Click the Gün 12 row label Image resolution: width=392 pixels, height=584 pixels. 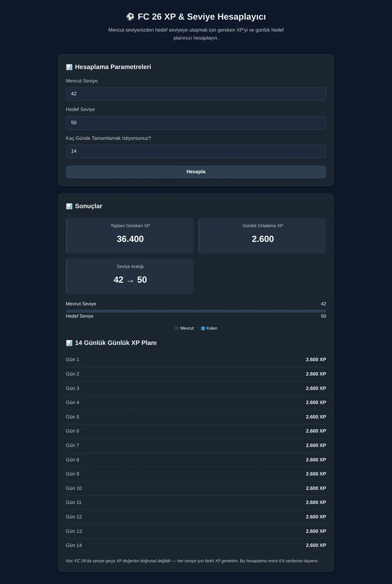[x=74, y=517]
